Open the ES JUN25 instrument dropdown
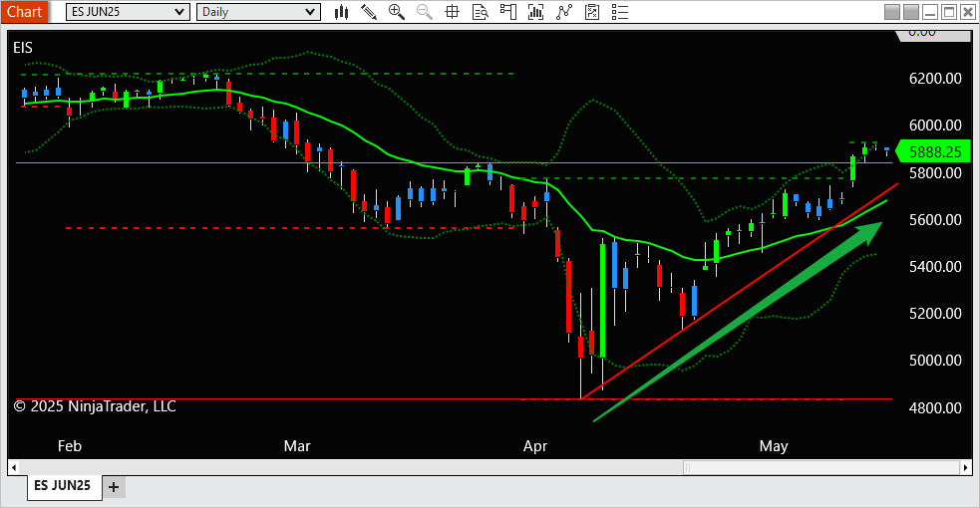The height and width of the screenshot is (508, 980). 129,12
